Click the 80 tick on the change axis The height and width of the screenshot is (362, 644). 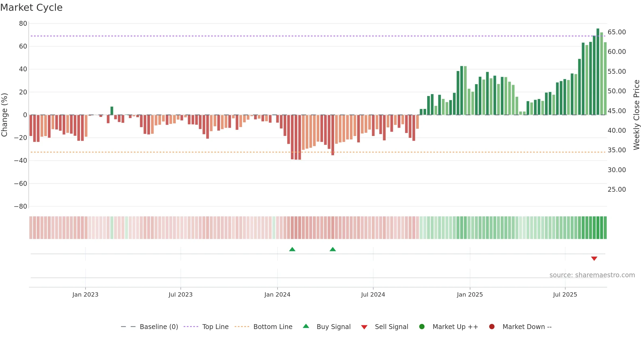[23, 24]
